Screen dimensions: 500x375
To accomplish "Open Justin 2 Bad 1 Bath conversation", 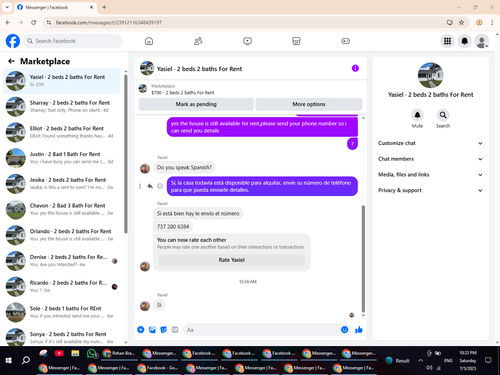I will 62,158.
